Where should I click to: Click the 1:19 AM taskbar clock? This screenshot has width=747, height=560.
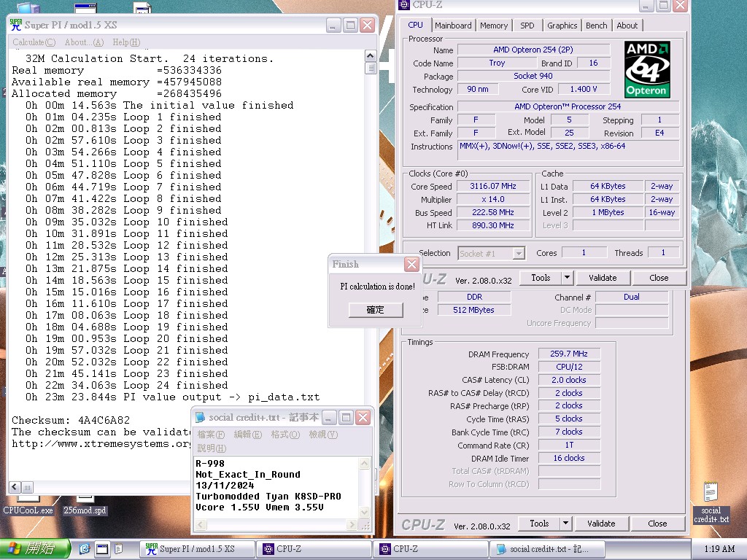tap(719, 549)
